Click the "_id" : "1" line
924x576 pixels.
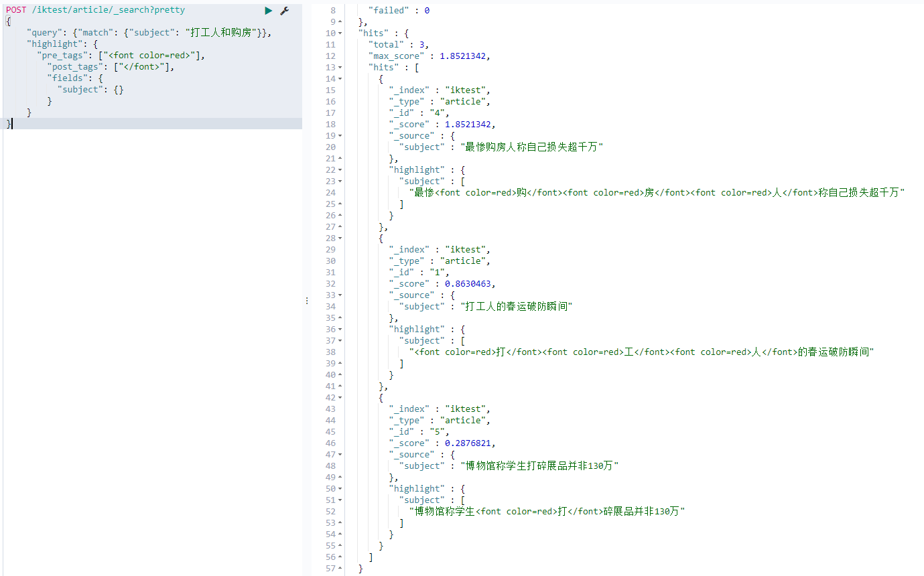click(x=419, y=273)
